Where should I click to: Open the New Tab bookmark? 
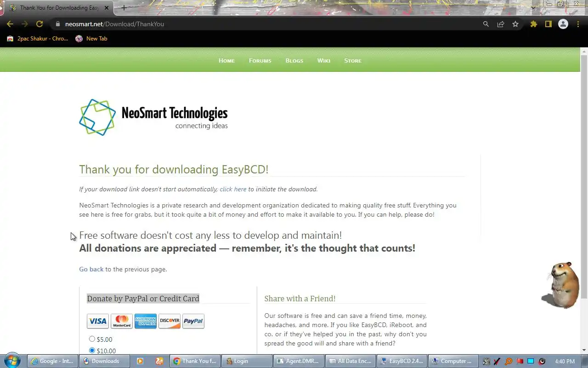91,39
